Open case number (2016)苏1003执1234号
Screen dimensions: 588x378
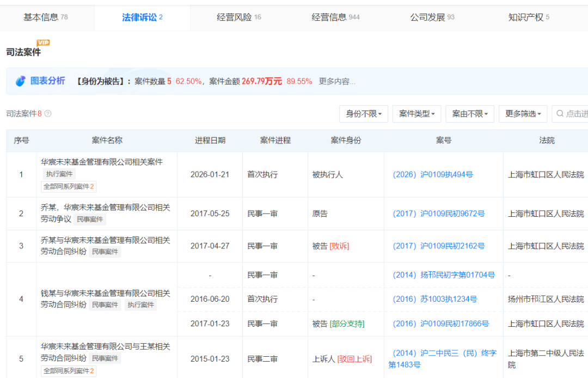click(x=435, y=299)
